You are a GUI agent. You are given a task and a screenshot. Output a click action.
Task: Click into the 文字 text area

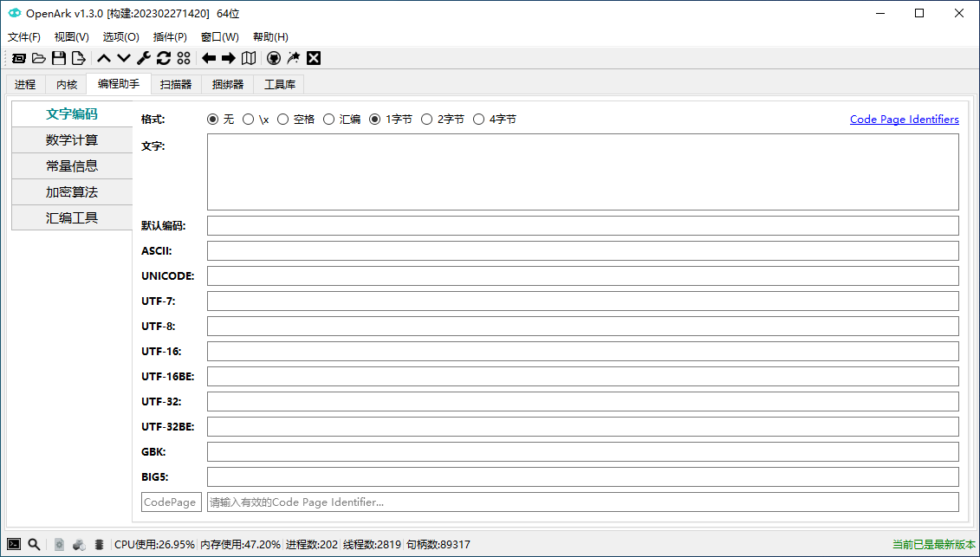coord(583,172)
